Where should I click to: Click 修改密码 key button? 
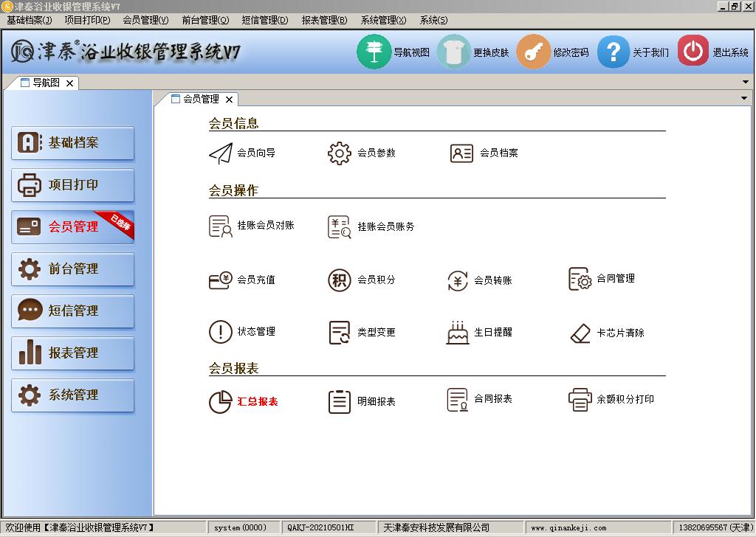click(x=534, y=52)
